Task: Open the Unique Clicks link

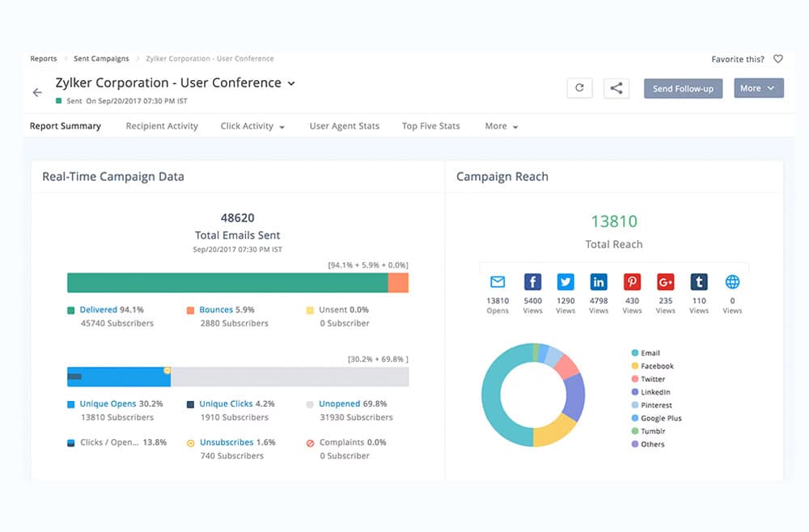Action: (226, 403)
